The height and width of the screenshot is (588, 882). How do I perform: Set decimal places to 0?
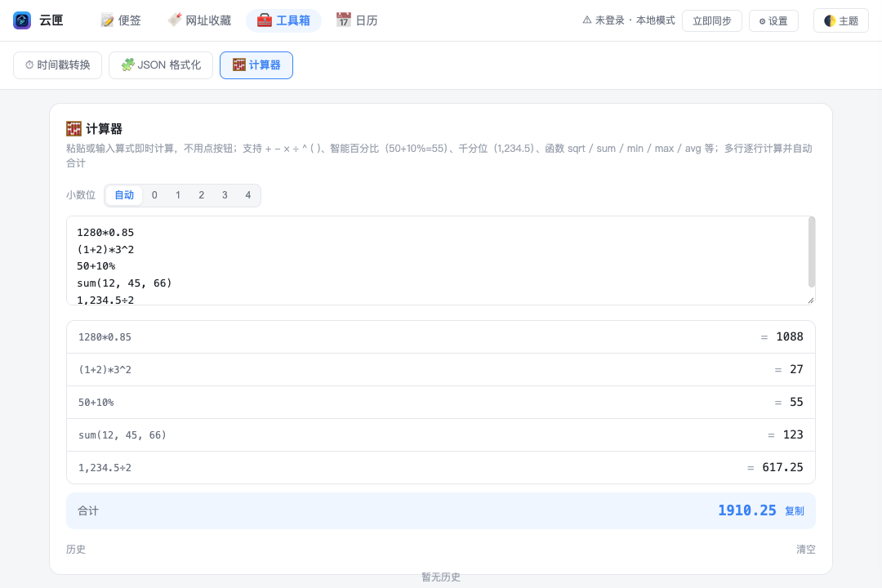(x=154, y=195)
